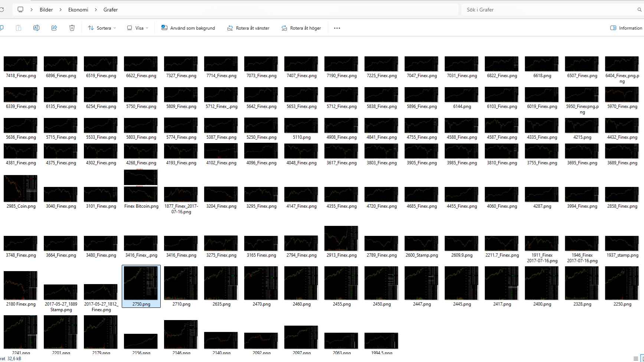Select the 1937_stamp.png thumbnail
This screenshot has width=644, height=362.
(x=622, y=243)
